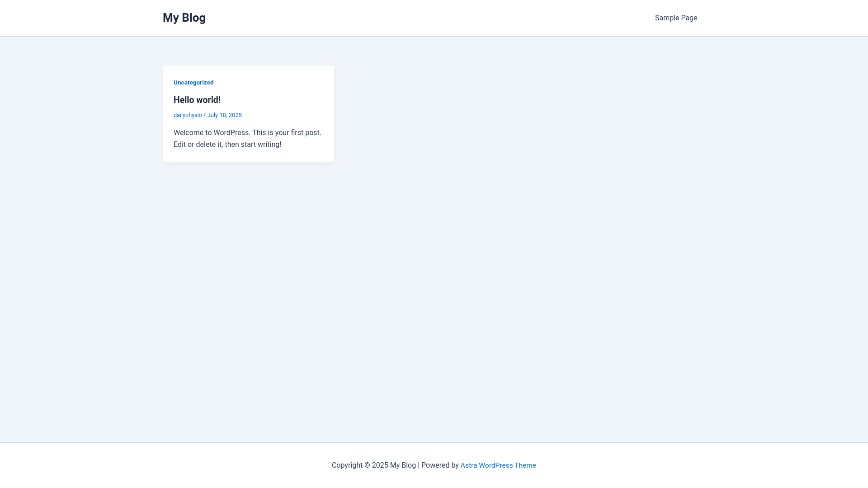Screen dimensions: 868x488
Task: Click the word 'Theme' in footer link
Action: [x=525, y=465]
